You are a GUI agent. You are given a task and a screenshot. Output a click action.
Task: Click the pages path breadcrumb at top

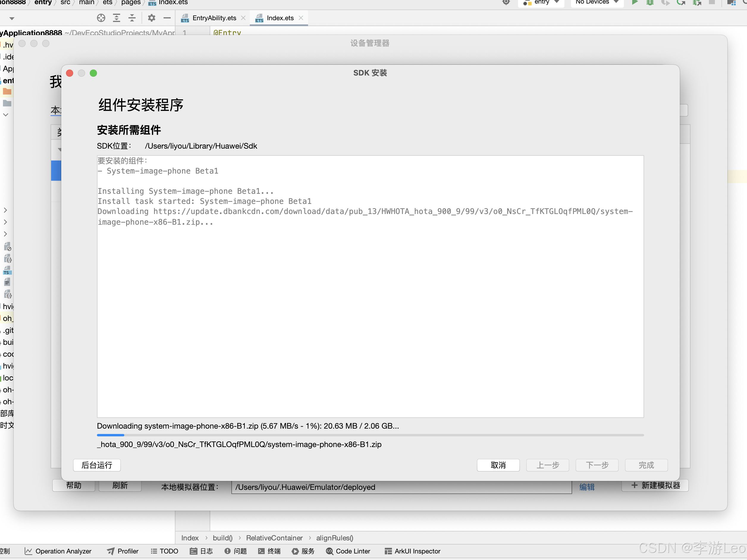tap(131, 2)
